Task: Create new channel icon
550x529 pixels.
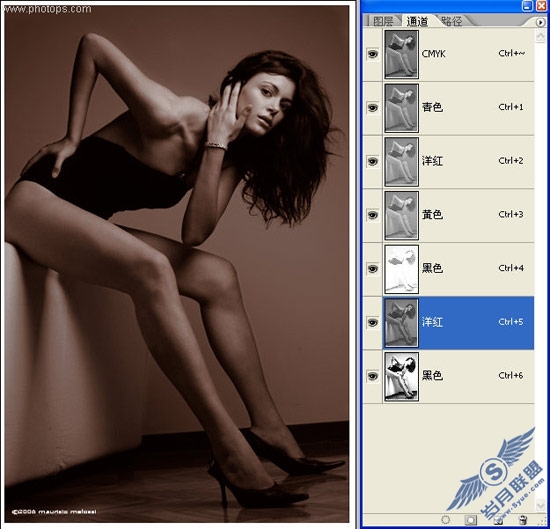Action: click(x=497, y=520)
